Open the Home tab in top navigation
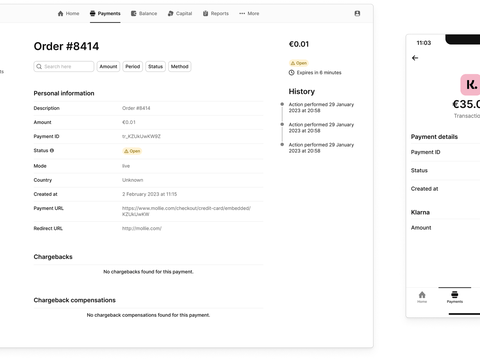Screen dimensions: 480x360 pos(68,13)
